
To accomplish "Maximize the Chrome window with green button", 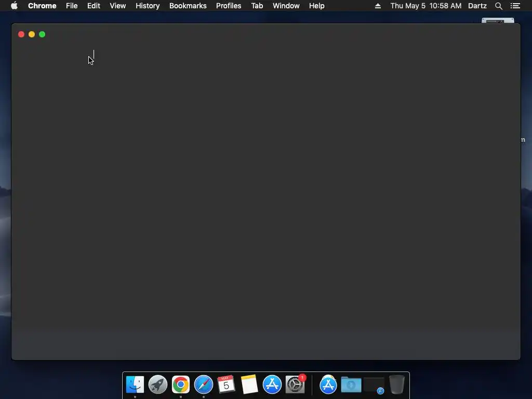I will click(x=42, y=34).
